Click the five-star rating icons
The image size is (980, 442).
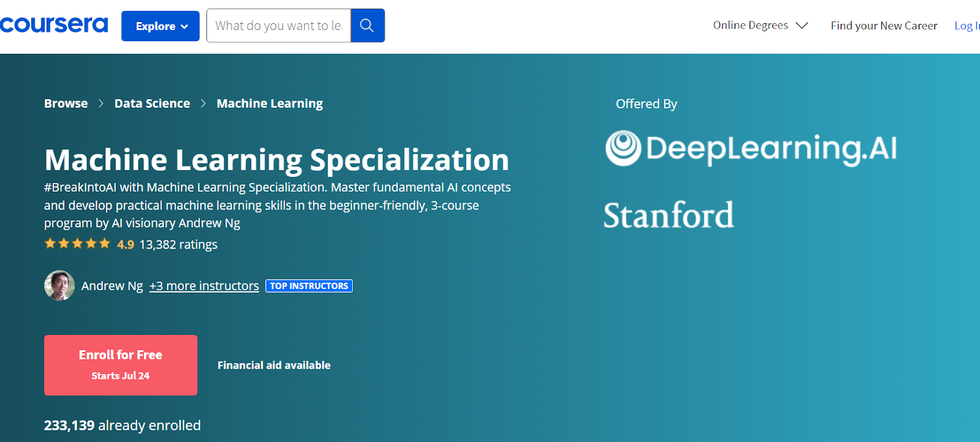coord(77,244)
